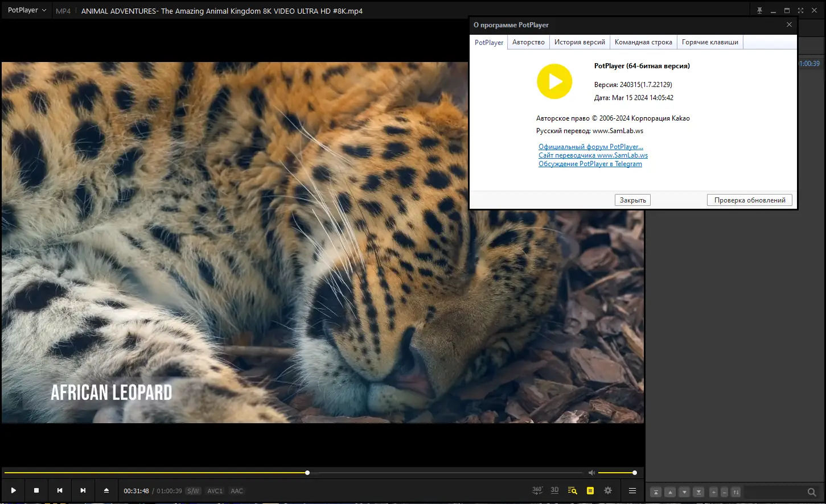The height and width of the screenshot is (504, 826).
Task: Click the copyright line mentioning Kakao
Action: 613,118
